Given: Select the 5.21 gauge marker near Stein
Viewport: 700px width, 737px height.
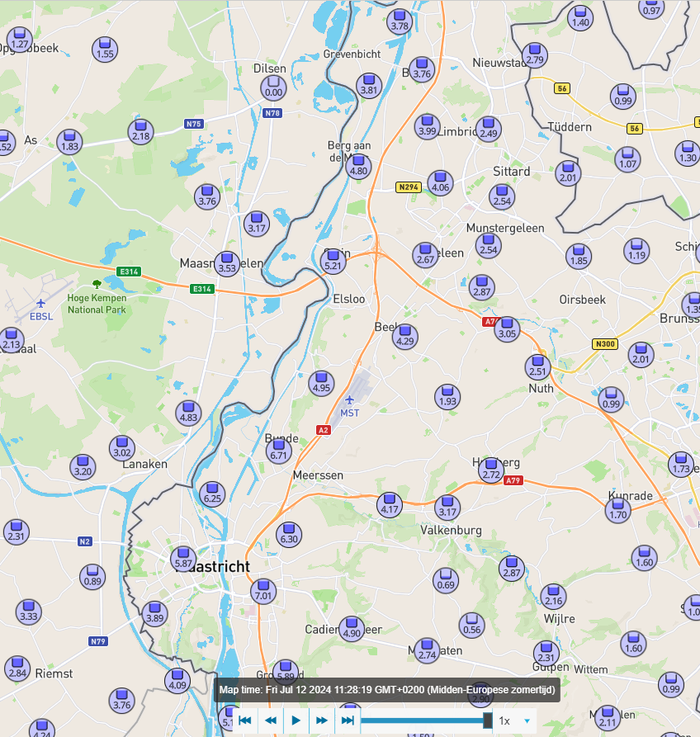Looking at the screenshot, I should [x=333, y=262].
